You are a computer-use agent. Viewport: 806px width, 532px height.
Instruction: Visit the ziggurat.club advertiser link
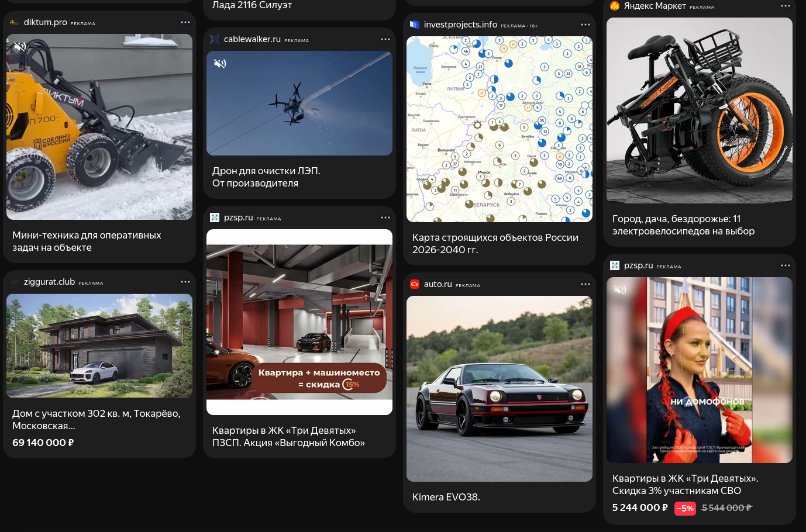(x=50, y=282)
